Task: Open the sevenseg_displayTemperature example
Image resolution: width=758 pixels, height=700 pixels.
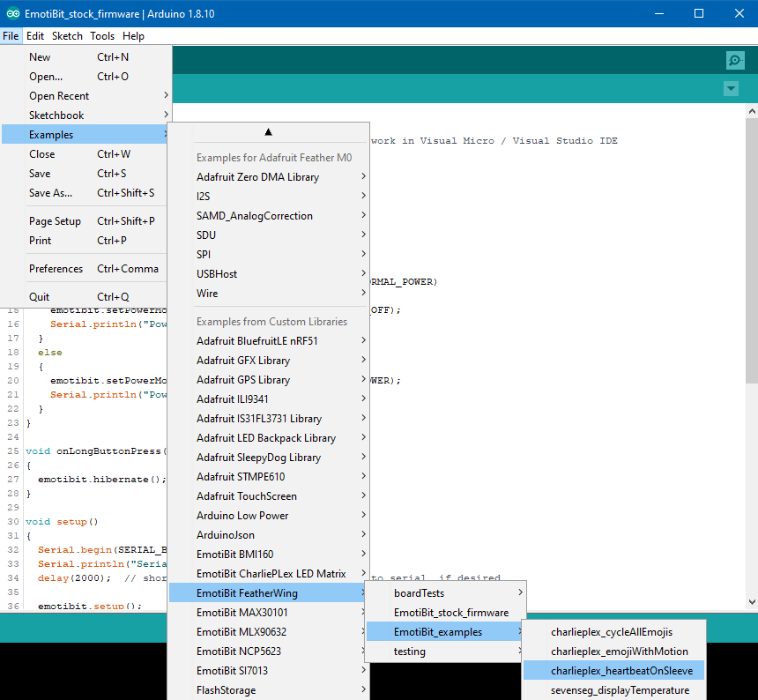Action: click(620, 690)
